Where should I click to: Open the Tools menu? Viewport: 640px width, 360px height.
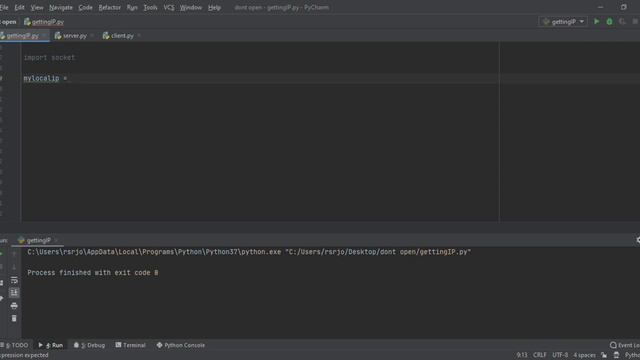150,7
